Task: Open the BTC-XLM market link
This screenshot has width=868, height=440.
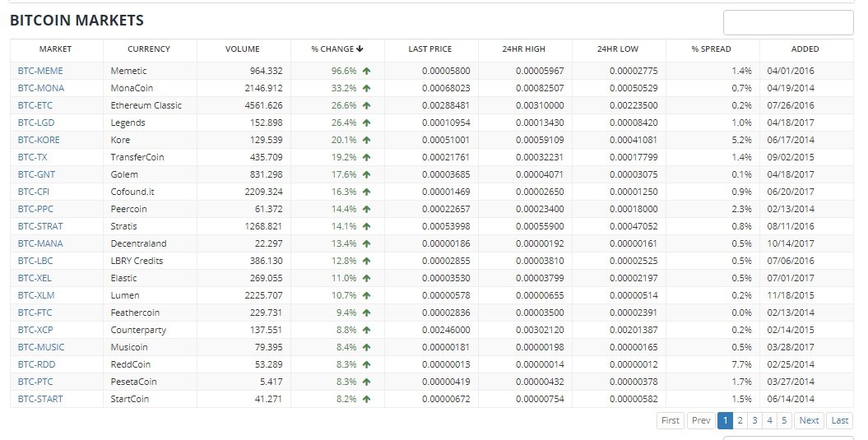Action: click(x=36, y=295)
